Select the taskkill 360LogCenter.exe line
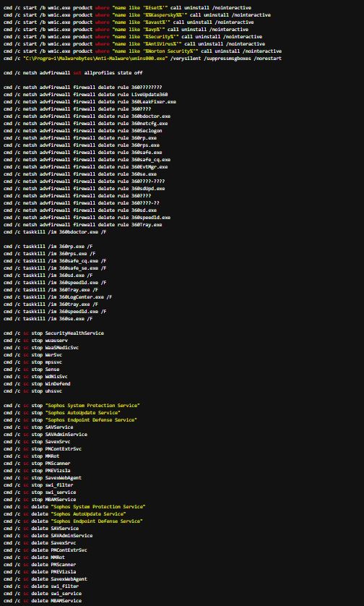The width and height of the screenshot is (364, 606). click(58, 296)
